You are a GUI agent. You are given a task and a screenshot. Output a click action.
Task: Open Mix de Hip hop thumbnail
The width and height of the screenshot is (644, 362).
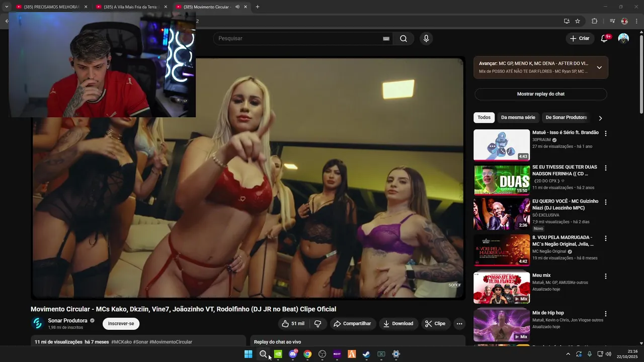pyautogui.click(x=502, y=325)
